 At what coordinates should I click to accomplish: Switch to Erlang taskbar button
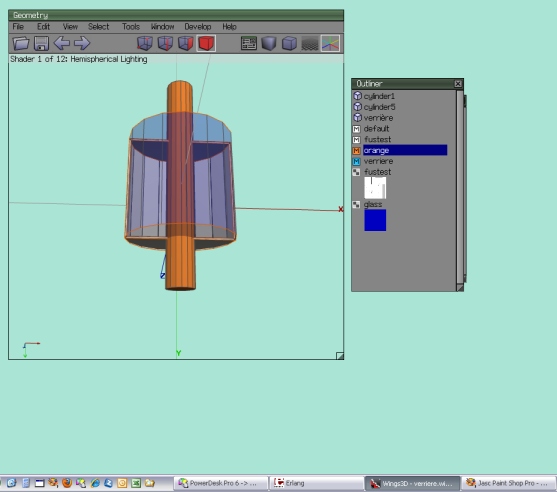click(x=315, y=483)
